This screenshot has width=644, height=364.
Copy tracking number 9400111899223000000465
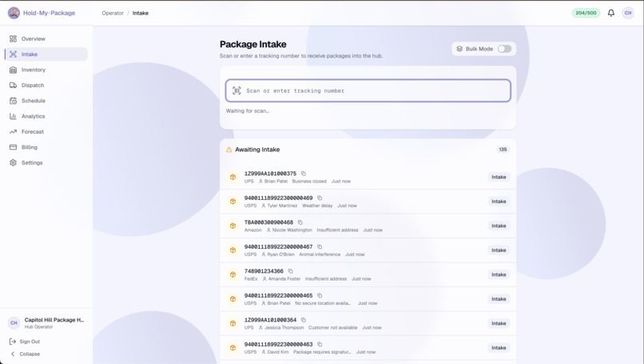[320, 295]
